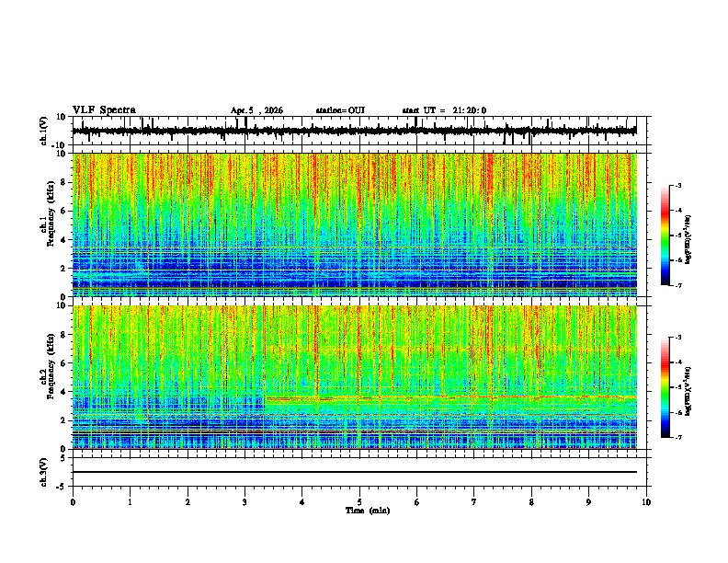
Task: Click the flat ch.3 voltage trace line
Action: pos(355,472)
